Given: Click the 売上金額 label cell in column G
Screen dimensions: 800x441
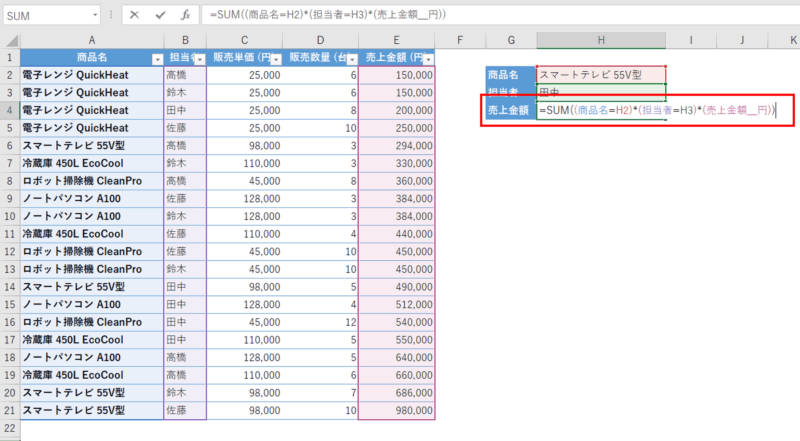Looking at the screenshot, I should click(510, 111).
